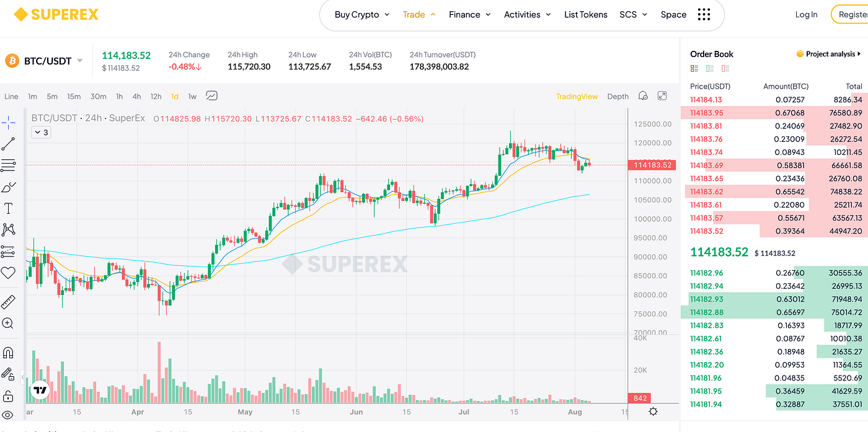The width and height of the screenshot is (868, 432).
Task: Toggle magnet mode for drawings
Action: pyautogui.click(x=8, y=353)
